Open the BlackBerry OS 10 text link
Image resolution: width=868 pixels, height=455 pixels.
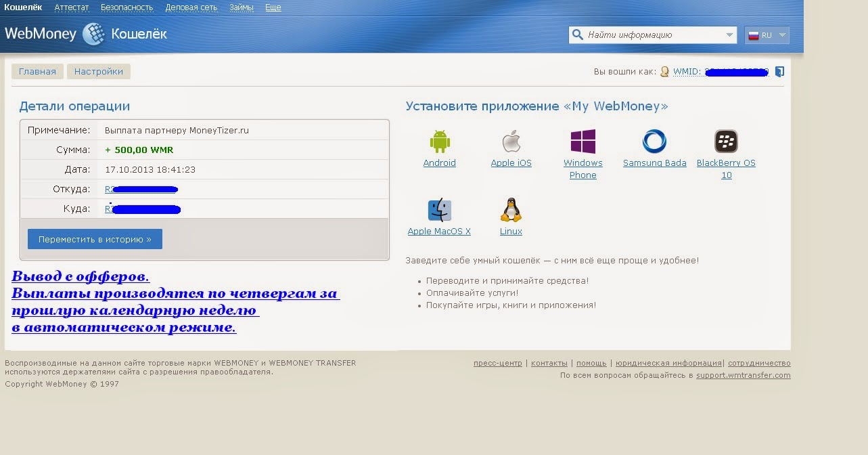click(726, 169)
